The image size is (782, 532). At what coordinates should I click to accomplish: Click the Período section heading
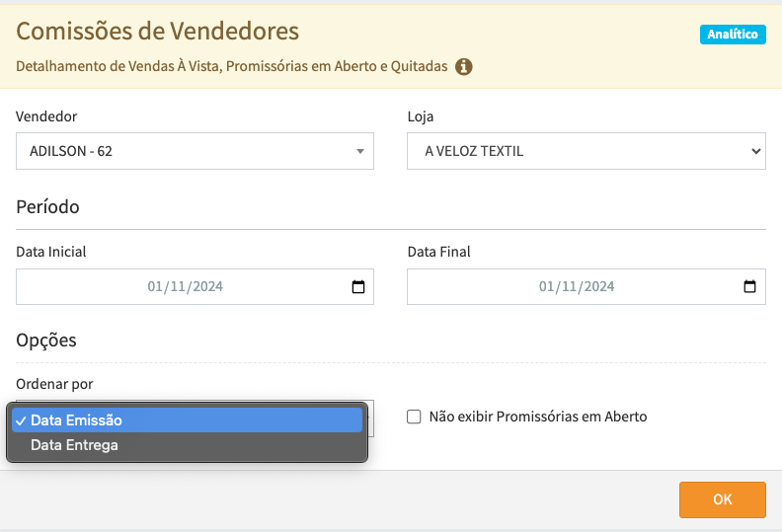pos(47,207)
